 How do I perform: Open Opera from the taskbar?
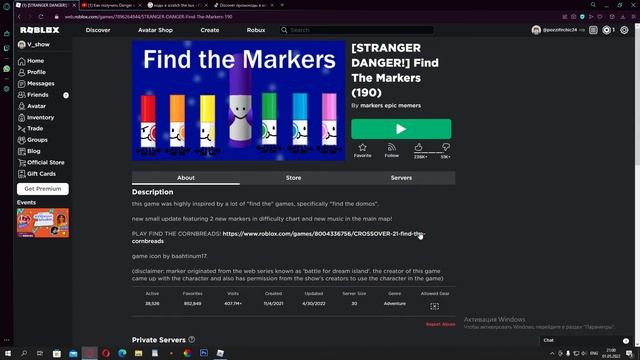[x=106, y=353]
